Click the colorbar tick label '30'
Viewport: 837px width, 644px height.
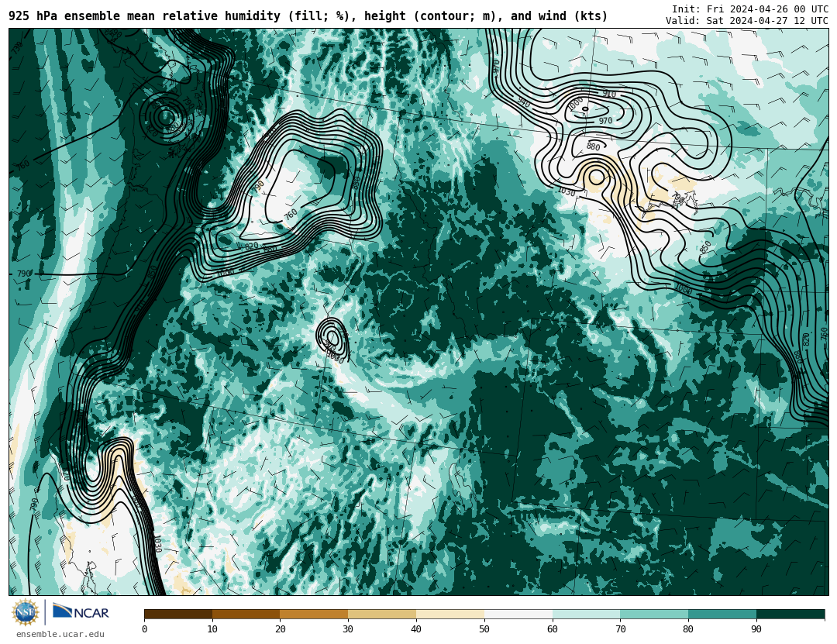tap(348, 629)
